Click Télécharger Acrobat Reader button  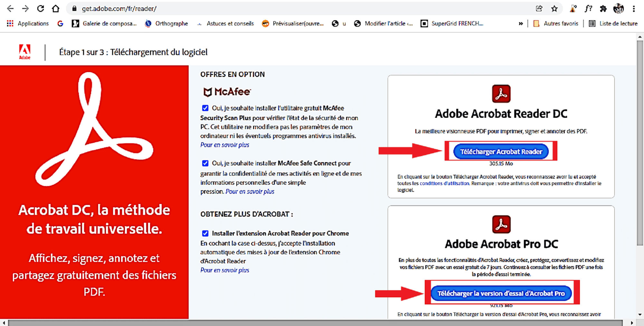[x=501, y=152]
